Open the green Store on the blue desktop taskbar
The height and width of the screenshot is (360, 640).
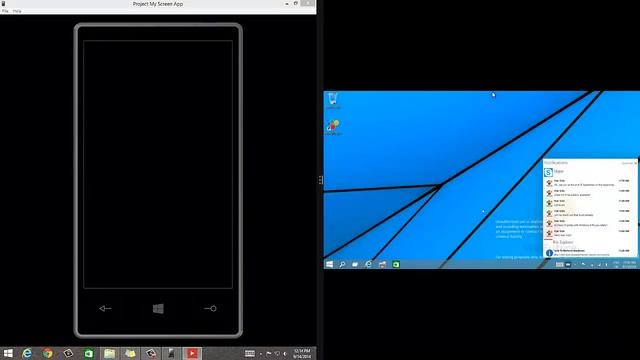pyautogui.click(x=396, y=264)
